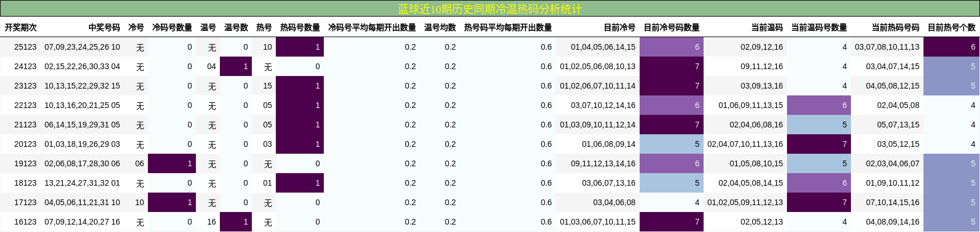Select winning numbers 02,15,22,26,30,33 04

coord(82,66)
